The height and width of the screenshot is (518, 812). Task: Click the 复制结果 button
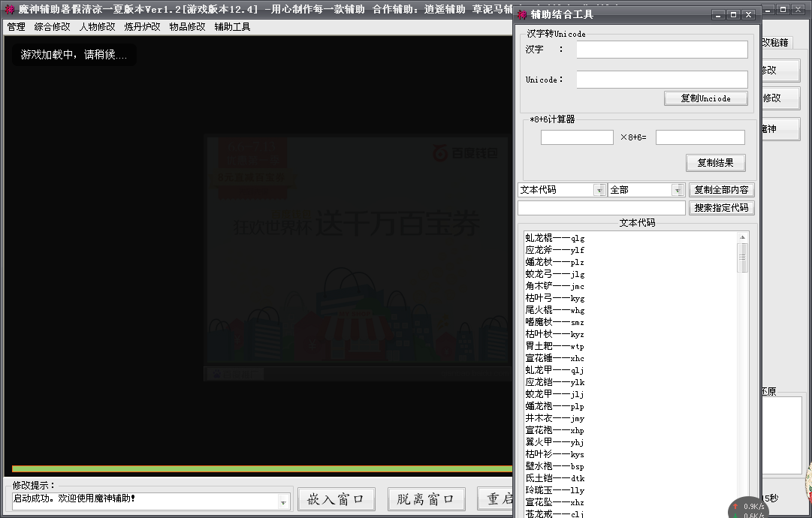(x=716, y=162)
